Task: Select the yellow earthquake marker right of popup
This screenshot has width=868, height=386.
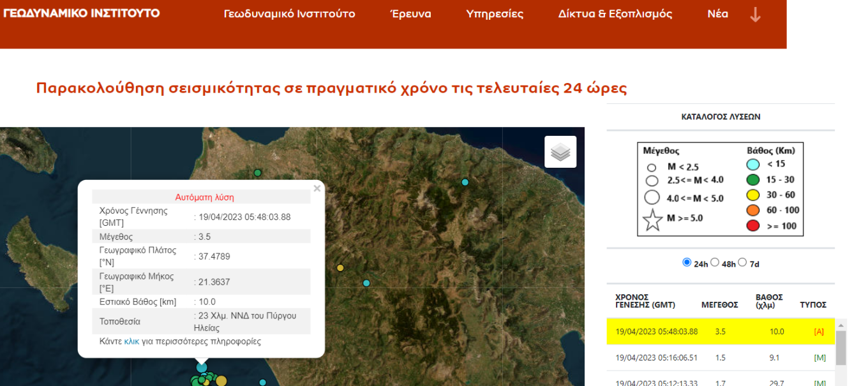Action: (340, 268)
